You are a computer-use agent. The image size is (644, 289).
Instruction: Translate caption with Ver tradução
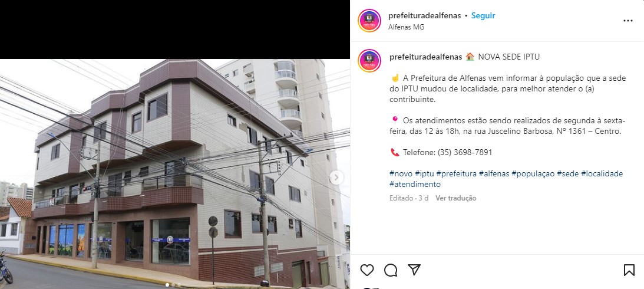[456, 198]
